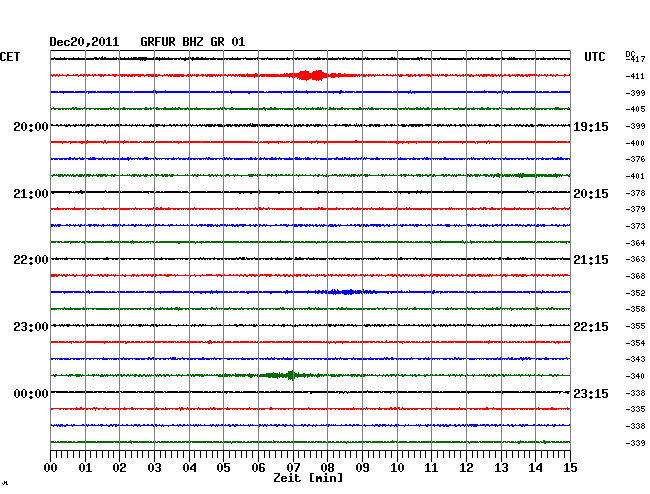Select the 23:00 CET time label
The image size is (650, 494).
[x=31, y=327]
